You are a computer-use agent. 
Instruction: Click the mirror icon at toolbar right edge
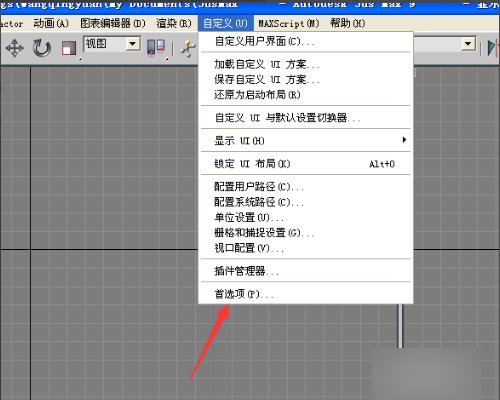(x=492, y=48)
